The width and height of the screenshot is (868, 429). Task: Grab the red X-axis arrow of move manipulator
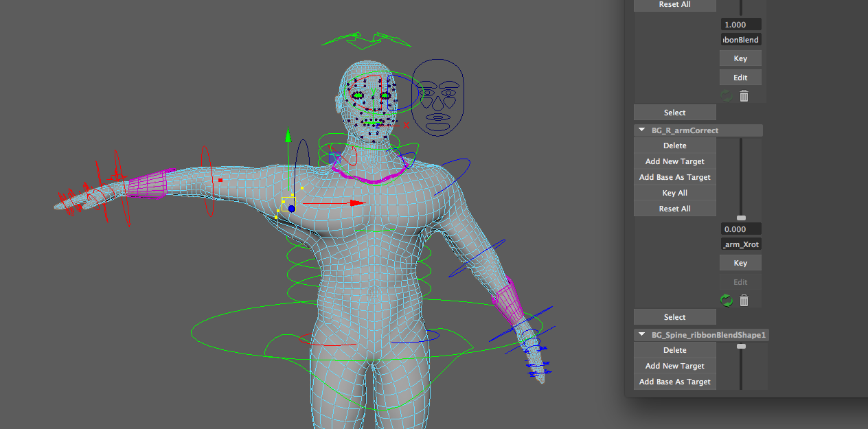(355, 203)
